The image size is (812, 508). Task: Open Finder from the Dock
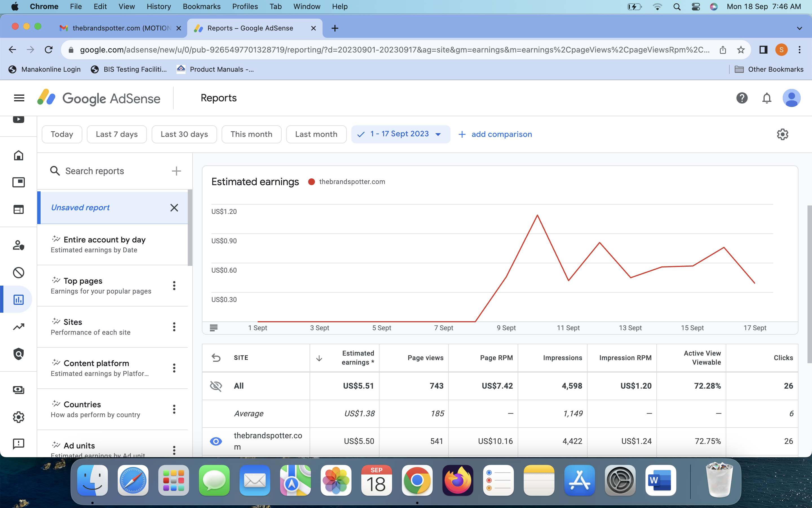pyautogui.click(x=92, y=480)
